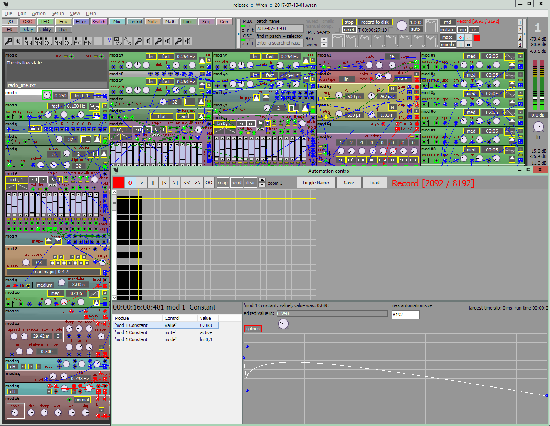
Task: Click the red record square in Automation window
Action: click(118, 182)
